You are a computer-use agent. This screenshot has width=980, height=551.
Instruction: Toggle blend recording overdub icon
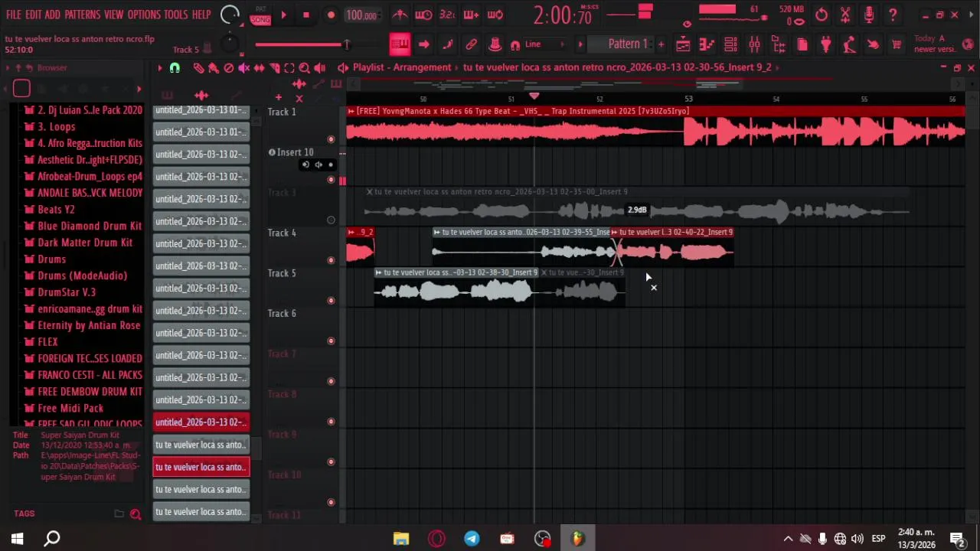point(471,15)
